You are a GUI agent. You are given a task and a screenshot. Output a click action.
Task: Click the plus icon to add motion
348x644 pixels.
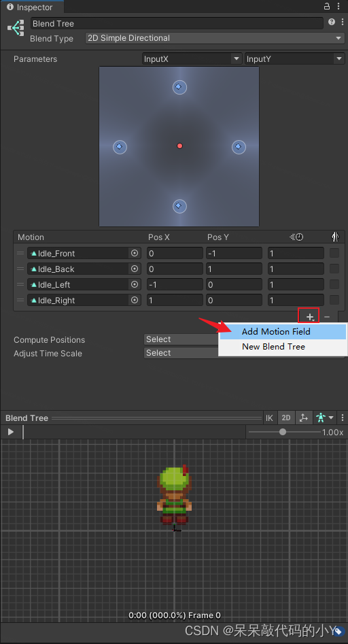[310, 317]
